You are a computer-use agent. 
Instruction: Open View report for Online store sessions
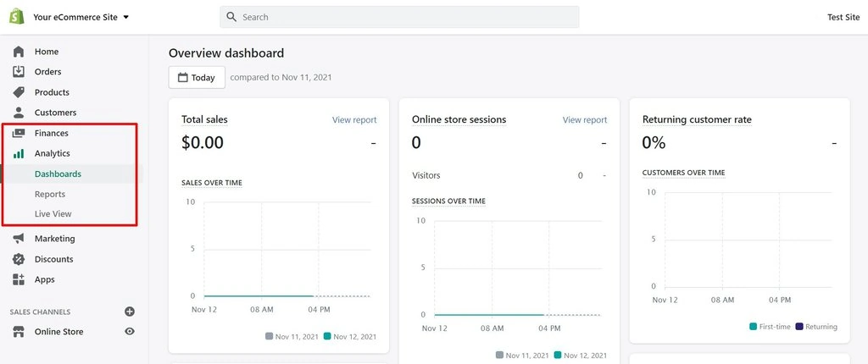pyautogui.click(x=585, y=119)
